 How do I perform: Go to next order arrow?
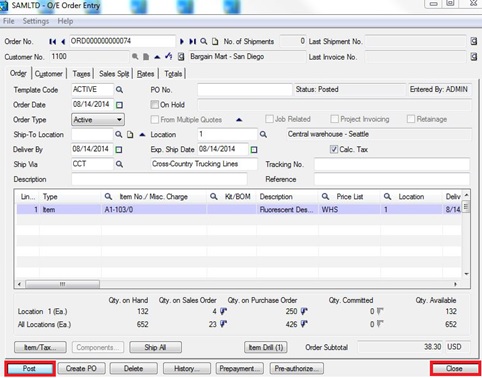pyautogui.click(x=182, y=42)
